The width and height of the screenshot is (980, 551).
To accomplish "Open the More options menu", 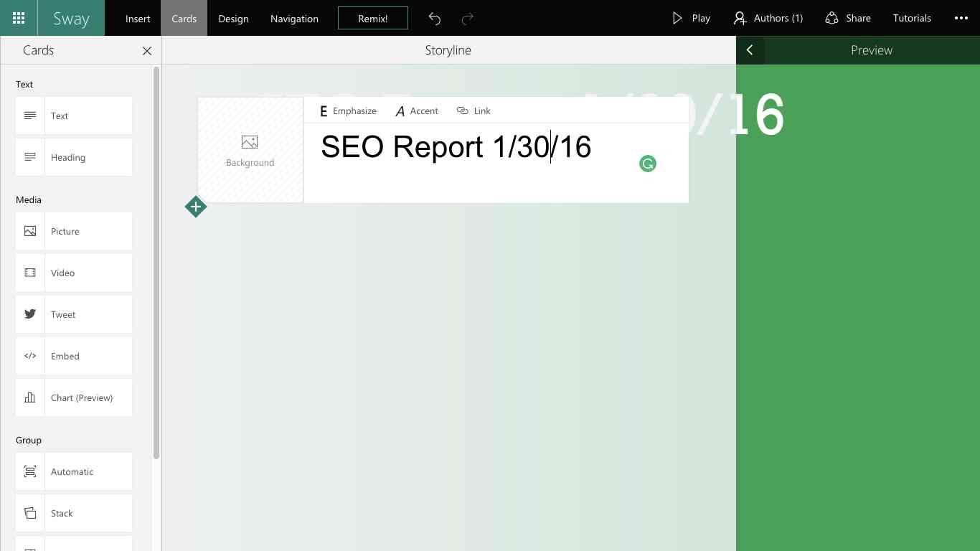I will point(959,18).
